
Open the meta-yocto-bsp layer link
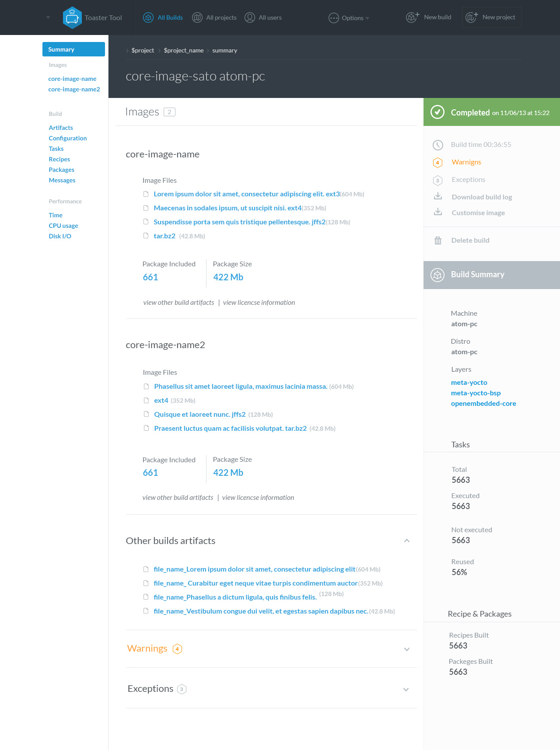(x=476, y=393)
